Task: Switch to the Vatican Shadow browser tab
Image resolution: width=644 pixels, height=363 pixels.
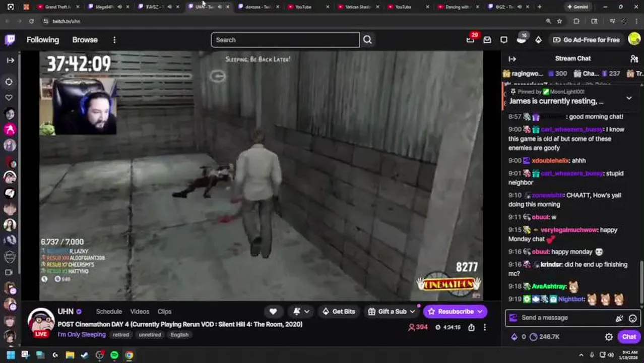Action: [x=358, y=7]
